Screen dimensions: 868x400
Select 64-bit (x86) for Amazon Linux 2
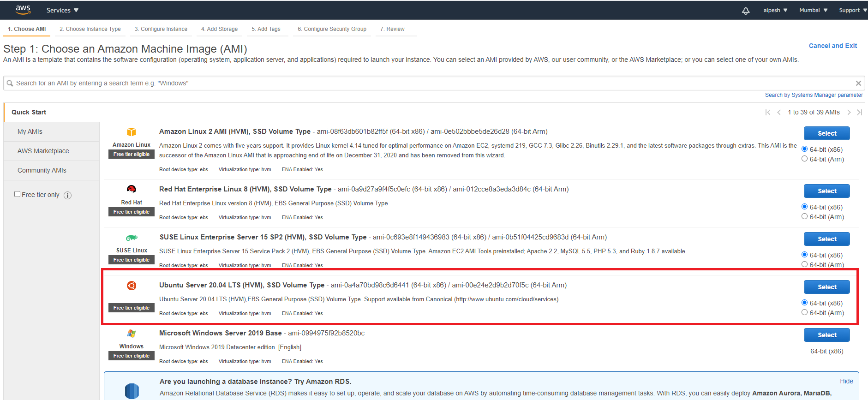click(805, 149)
